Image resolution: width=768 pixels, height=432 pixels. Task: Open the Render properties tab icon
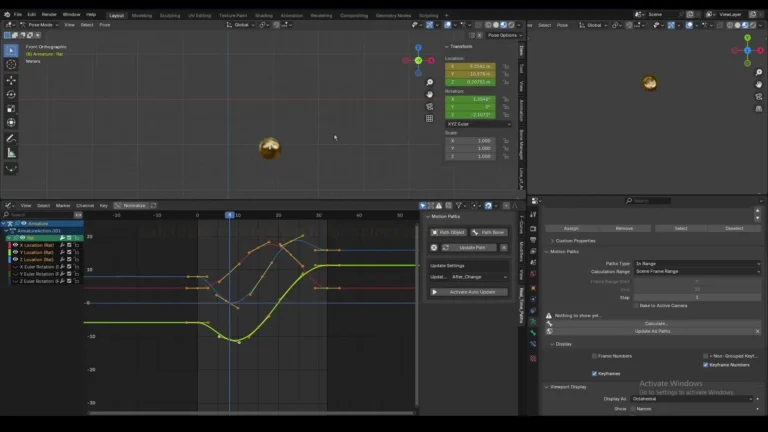tap(533, 228)
